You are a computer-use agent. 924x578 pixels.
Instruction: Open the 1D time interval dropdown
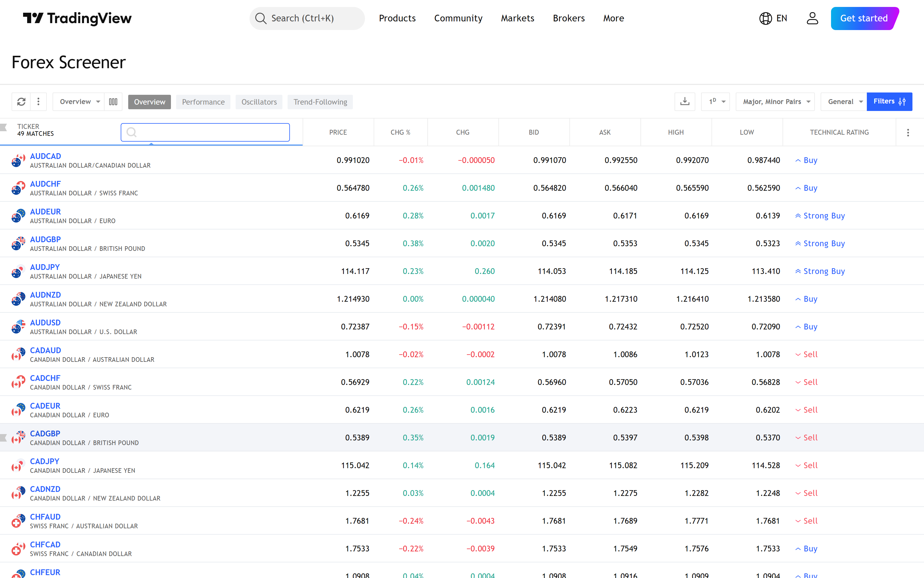point(716,102)
